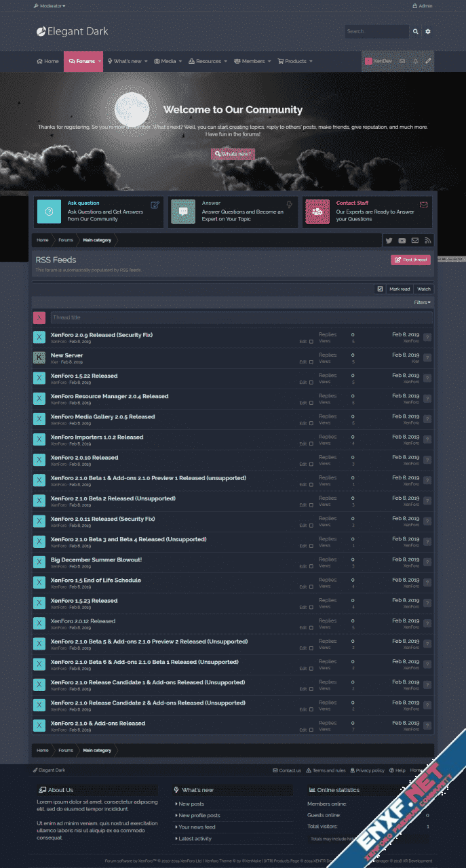466x868 pixels.
Task: Expand the Members dropdown arrow
Action: tap(269, 61)
